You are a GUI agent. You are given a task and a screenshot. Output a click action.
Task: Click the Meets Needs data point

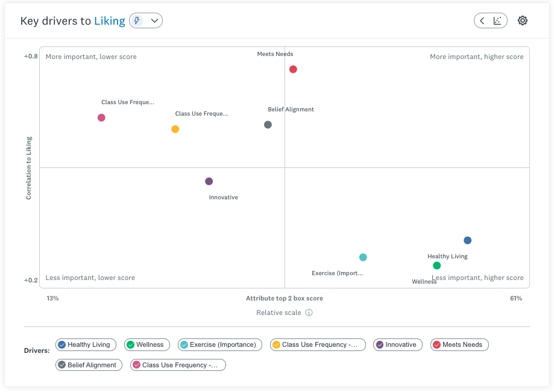tap(294, 69)
